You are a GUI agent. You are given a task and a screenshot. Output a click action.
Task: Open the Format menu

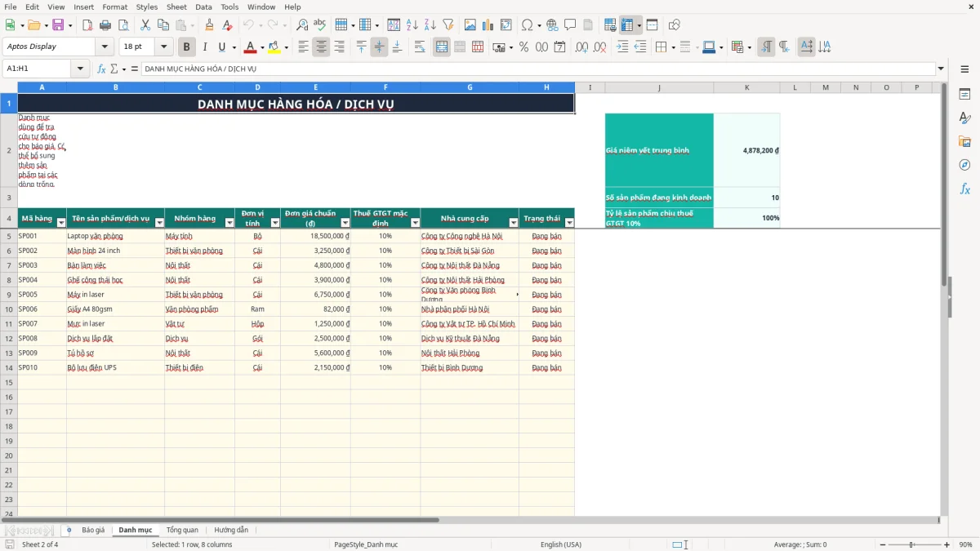[114, 7]
